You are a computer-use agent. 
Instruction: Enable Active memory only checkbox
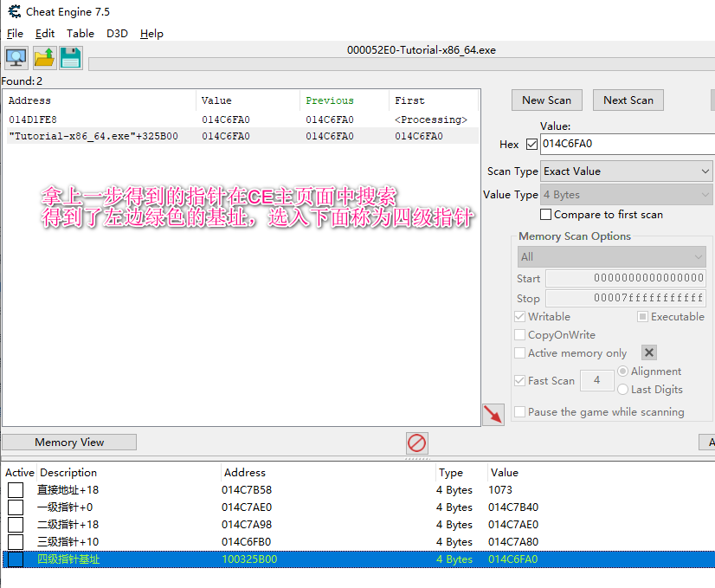point(519,353)
